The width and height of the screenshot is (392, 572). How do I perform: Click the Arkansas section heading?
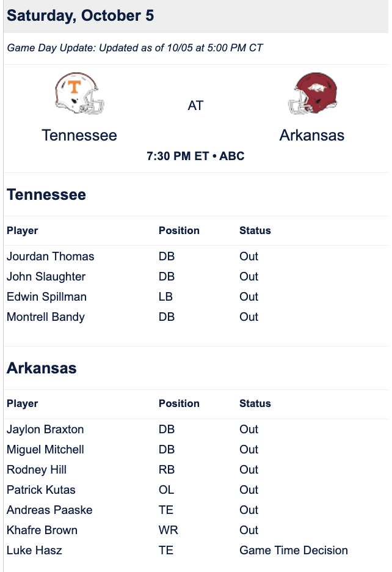tap(42, 368)
